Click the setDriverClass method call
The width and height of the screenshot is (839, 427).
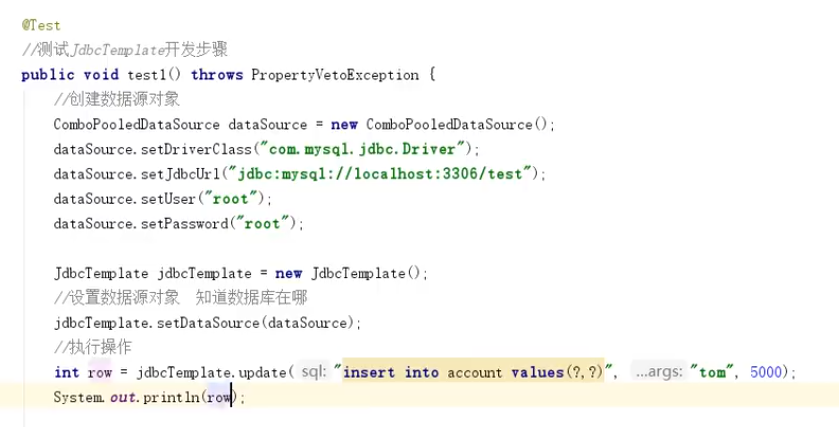click(x=196, y=149)
